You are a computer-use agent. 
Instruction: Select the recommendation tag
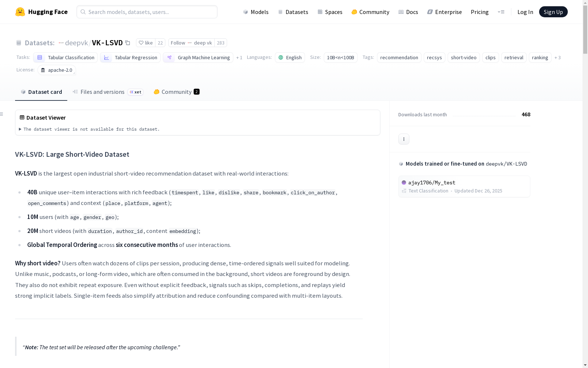coord(399,57)
